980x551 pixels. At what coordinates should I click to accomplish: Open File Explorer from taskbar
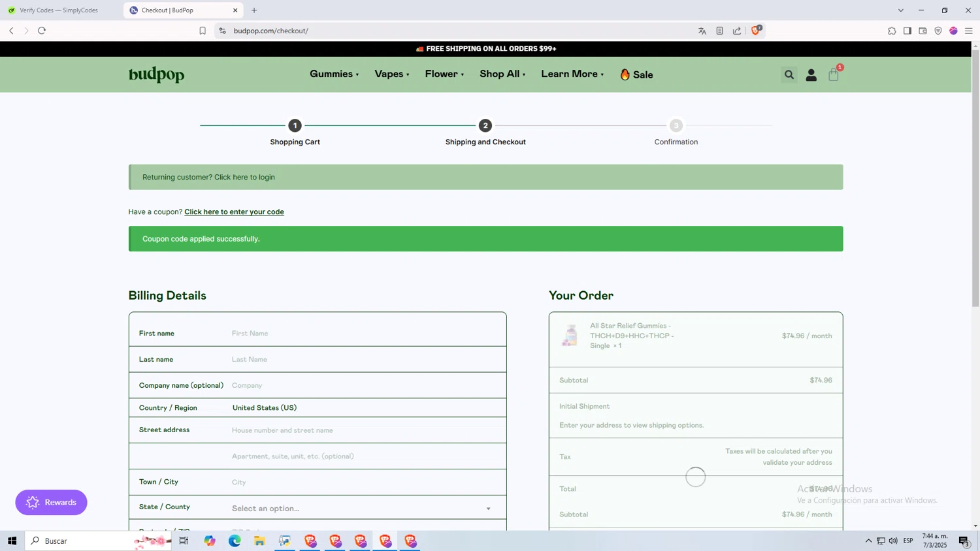259,541
